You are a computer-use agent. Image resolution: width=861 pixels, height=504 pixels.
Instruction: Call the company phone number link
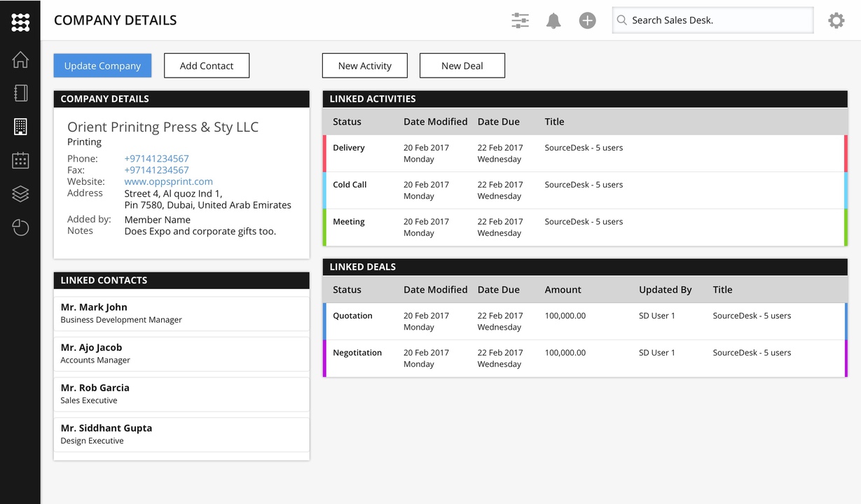156,158
